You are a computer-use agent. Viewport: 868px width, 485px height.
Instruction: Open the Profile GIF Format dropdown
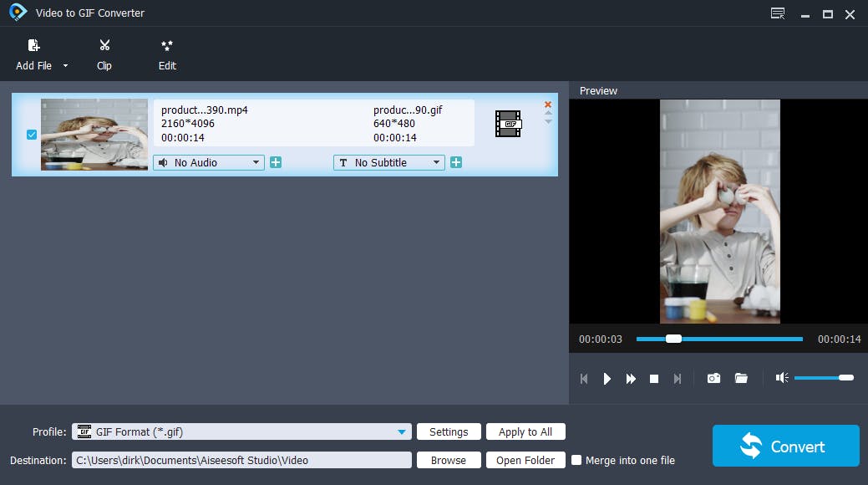(241, 431)
